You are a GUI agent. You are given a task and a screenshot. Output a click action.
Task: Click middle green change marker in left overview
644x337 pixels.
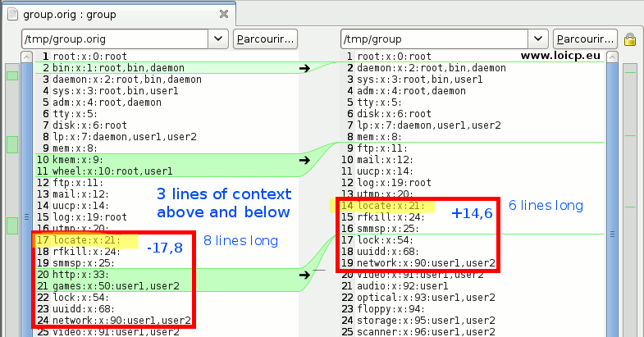(11, 144)
